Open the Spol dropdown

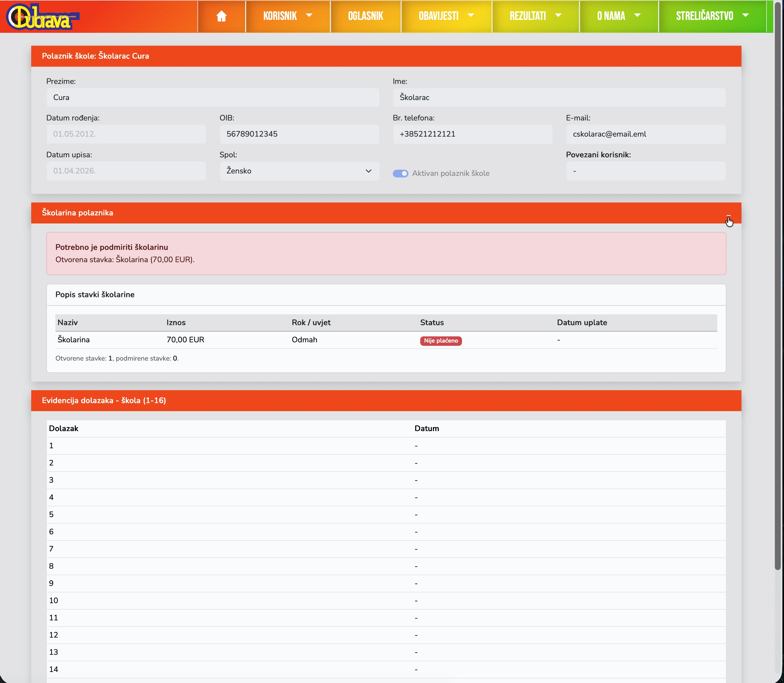pyautogui.click(x=299, y=171)
